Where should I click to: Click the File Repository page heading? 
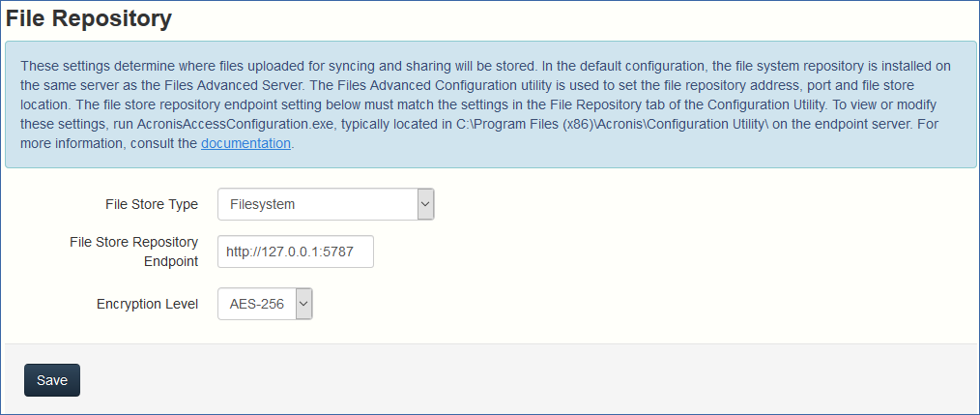pos(89,17)
